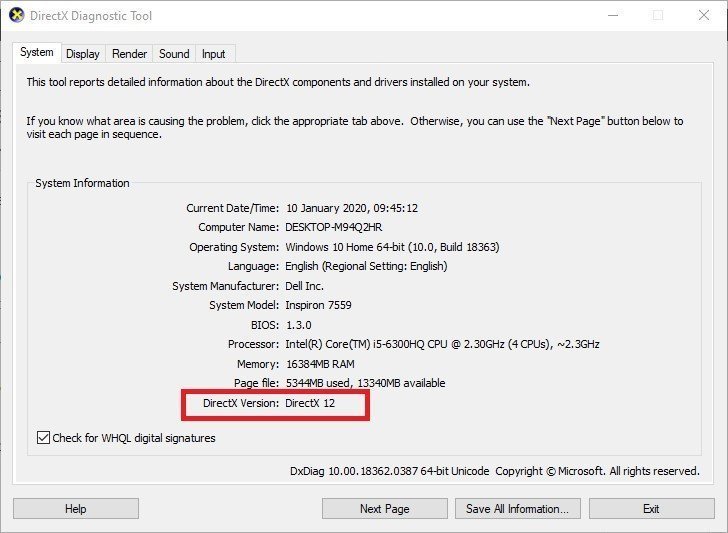This screenshot has height=533, width=728.
Task: Switch to the System tab
Action: coord(37,53)
